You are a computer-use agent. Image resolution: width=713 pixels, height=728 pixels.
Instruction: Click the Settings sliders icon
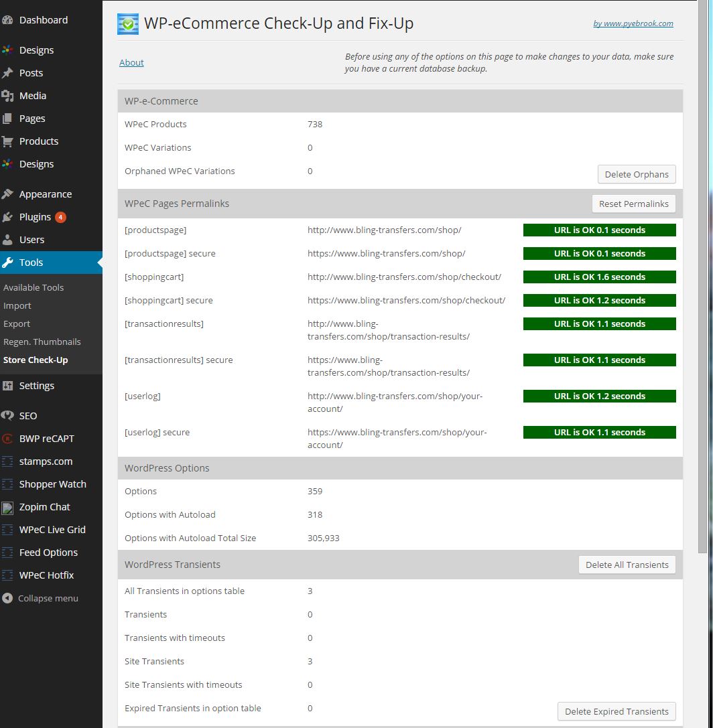click(7, 386)
